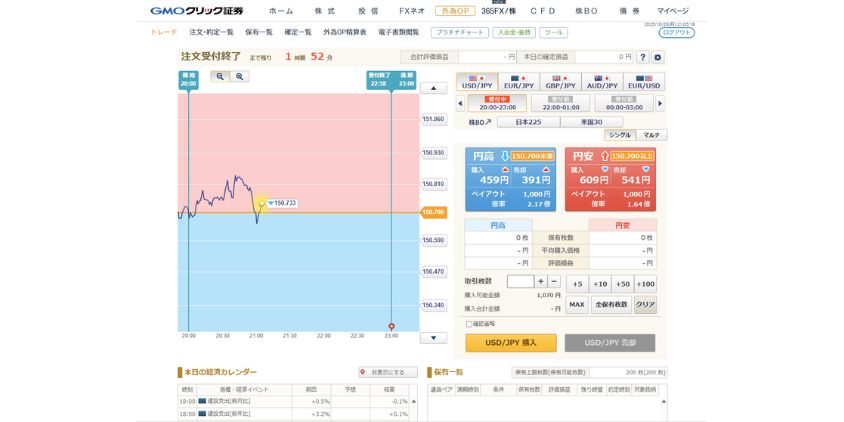The width and height of the screenshot is (844, 422).
Task: Show next time slots with right arrow
Action: 660,103
